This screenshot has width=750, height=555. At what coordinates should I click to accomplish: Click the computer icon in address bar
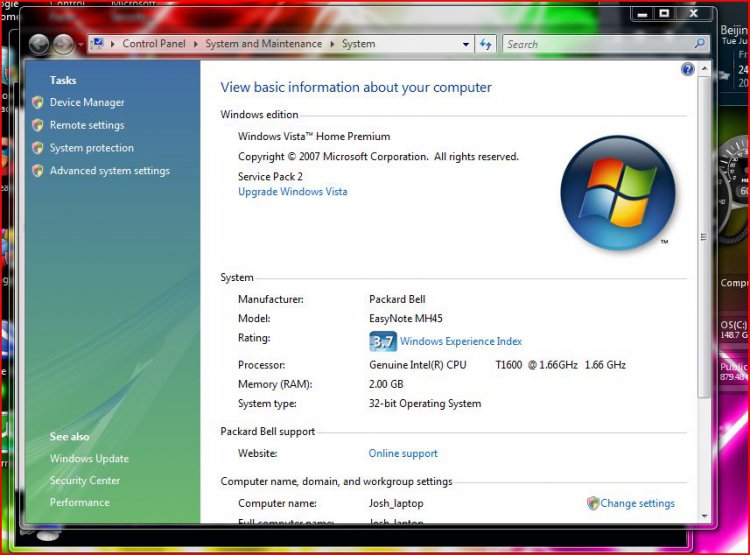[98, 44]
